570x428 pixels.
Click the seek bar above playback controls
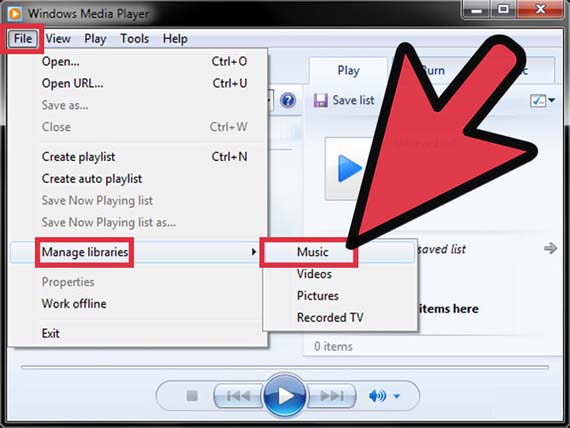pos(285,367)
